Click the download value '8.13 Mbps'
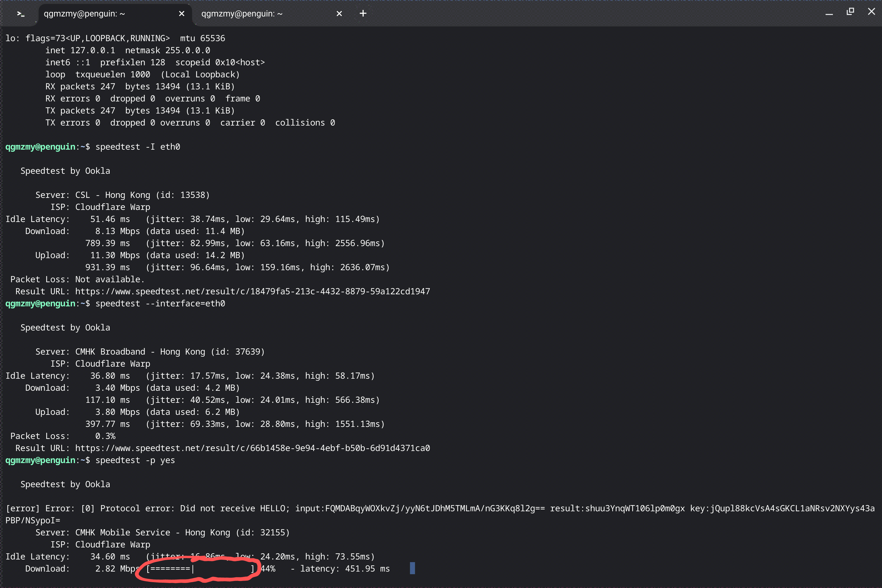The image size is (882, 588). click(x=117, y=231)
